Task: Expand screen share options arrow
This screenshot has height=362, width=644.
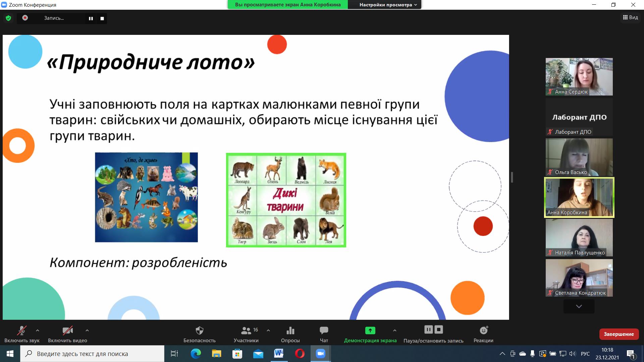Action: tap(395, 330)
